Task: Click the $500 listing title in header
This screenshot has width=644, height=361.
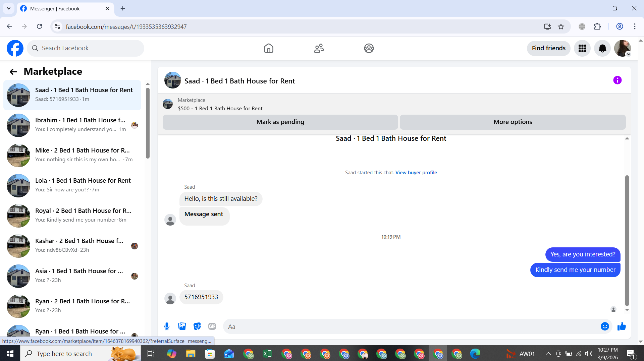Action: [x=220, y=109]
